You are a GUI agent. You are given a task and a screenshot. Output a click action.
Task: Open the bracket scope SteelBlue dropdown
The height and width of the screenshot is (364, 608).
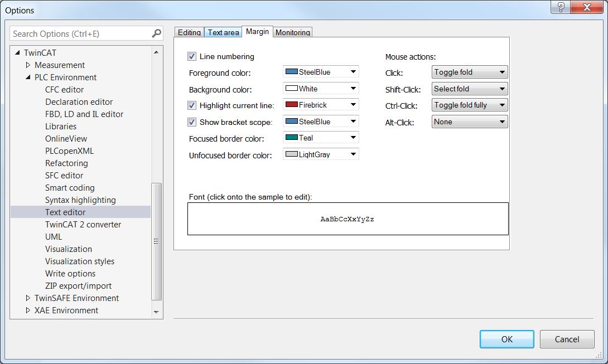pos(321,122)
